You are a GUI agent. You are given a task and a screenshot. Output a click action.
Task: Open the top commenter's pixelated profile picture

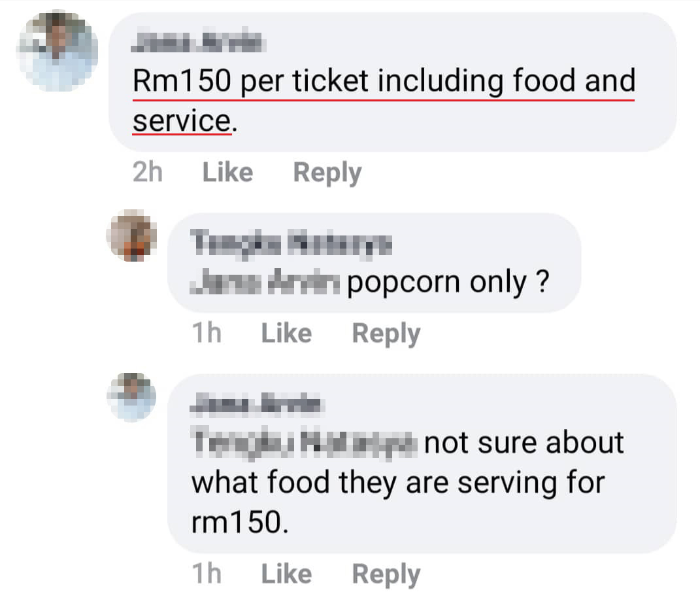[57, 50]
